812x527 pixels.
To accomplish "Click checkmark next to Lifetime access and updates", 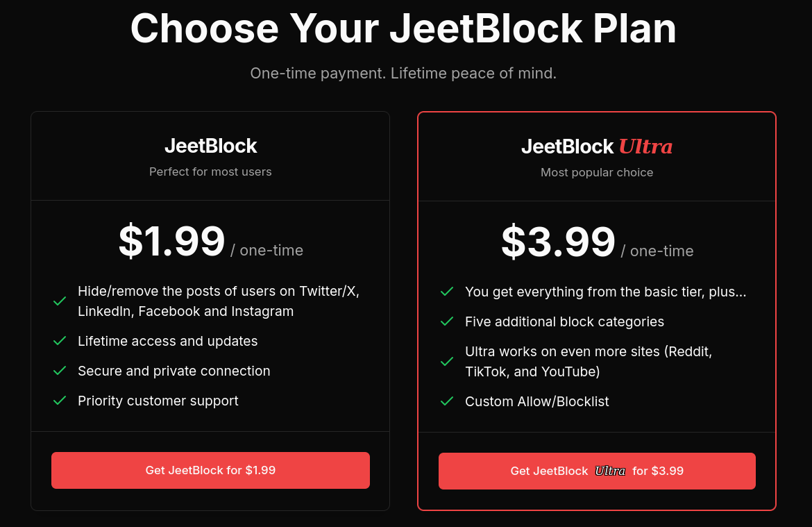I will tap(60, 341).
